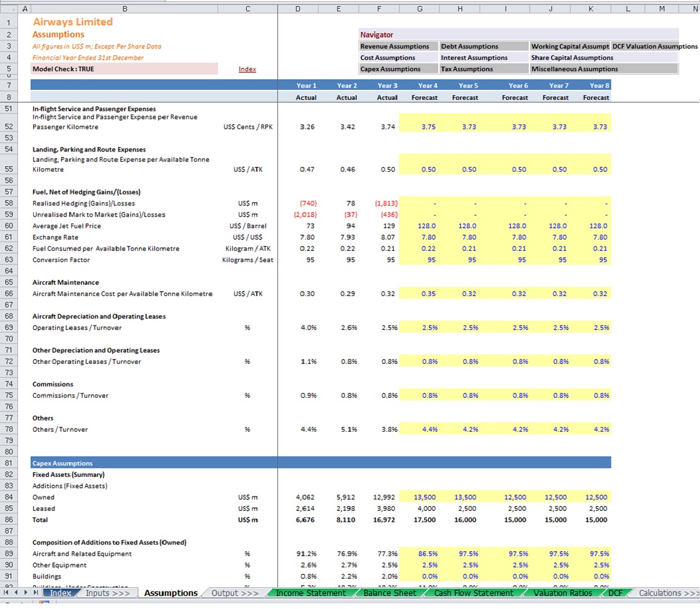Select the DCF sheet tab
The image size is (700, 609).
tap(615, 593)
